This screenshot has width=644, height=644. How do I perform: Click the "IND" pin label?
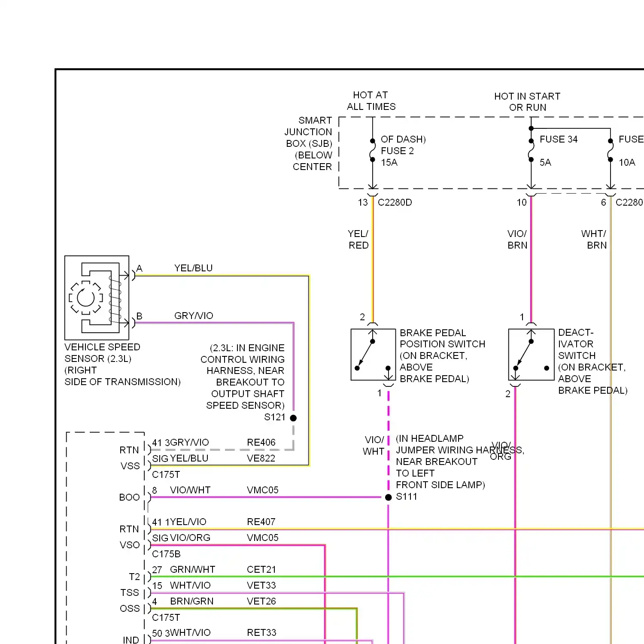(131, 640)
